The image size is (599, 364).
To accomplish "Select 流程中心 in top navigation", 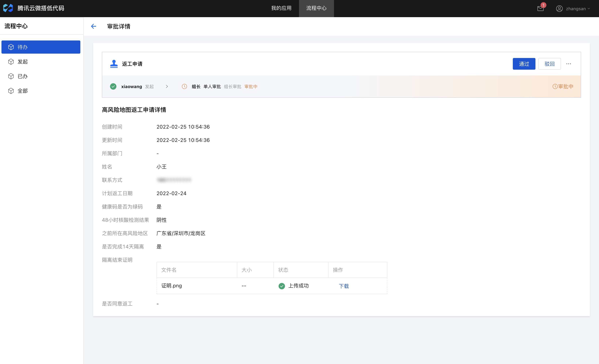I will 316,8.
